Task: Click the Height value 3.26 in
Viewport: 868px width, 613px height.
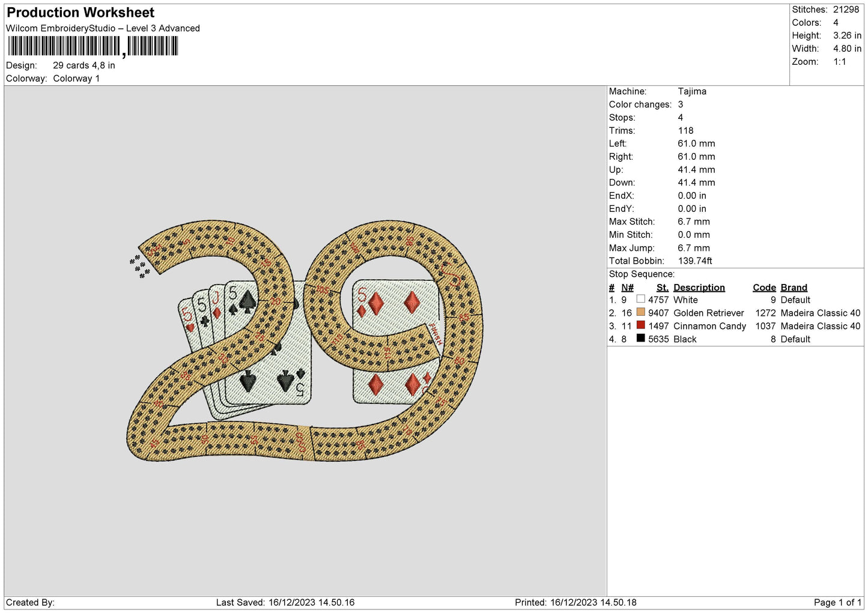Action: click(x=847, y=35)
